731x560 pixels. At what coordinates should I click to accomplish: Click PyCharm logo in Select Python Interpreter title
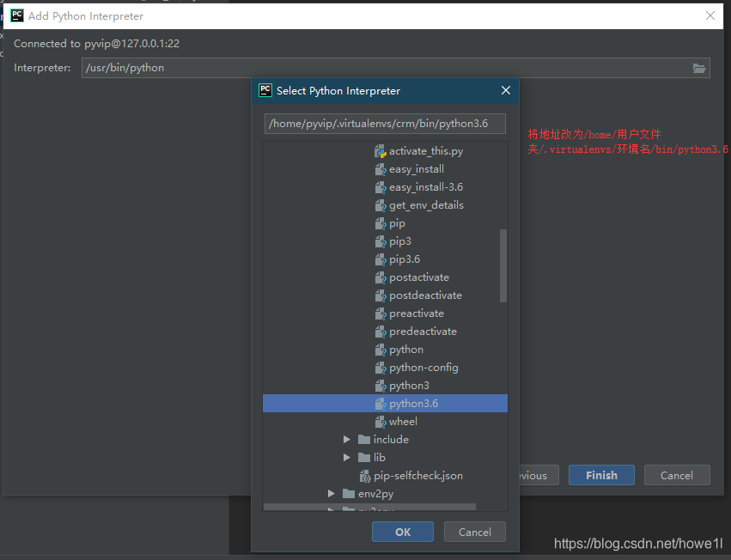(265, 90)
